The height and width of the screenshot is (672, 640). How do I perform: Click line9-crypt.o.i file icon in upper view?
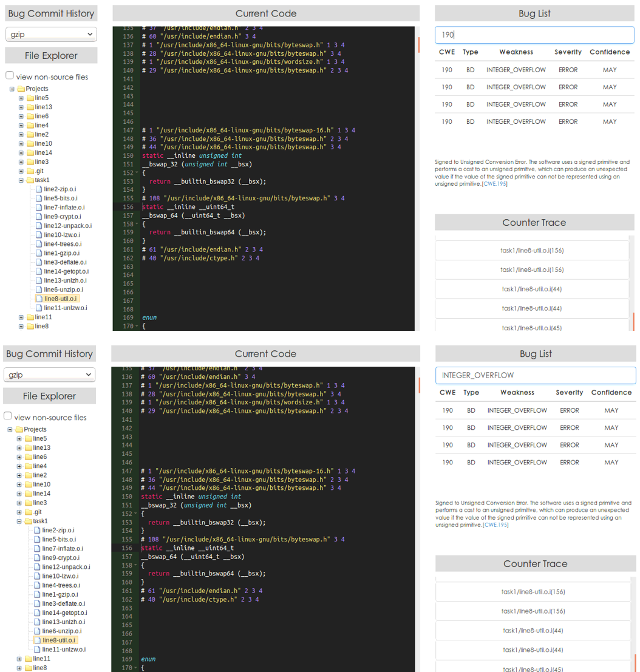[39, 217]
